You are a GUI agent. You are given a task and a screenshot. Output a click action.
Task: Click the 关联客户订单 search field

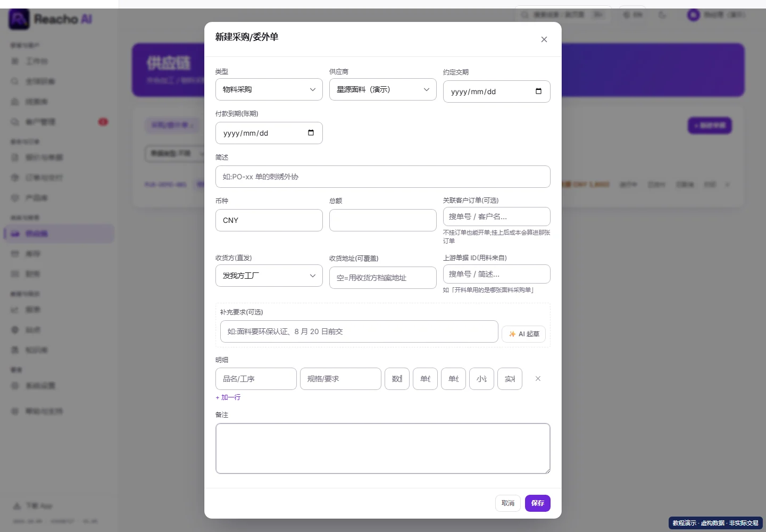pyautogui.click(x=496, y=217)
